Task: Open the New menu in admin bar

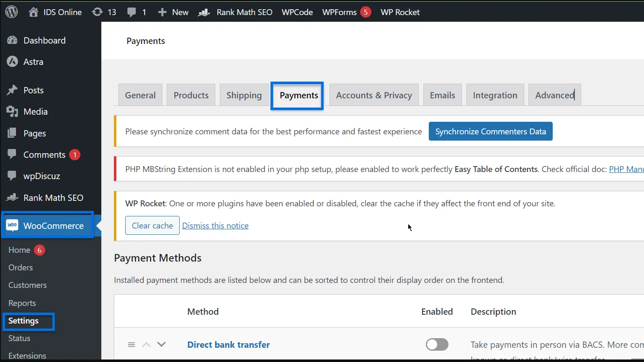Action: [x=180, y=12]
